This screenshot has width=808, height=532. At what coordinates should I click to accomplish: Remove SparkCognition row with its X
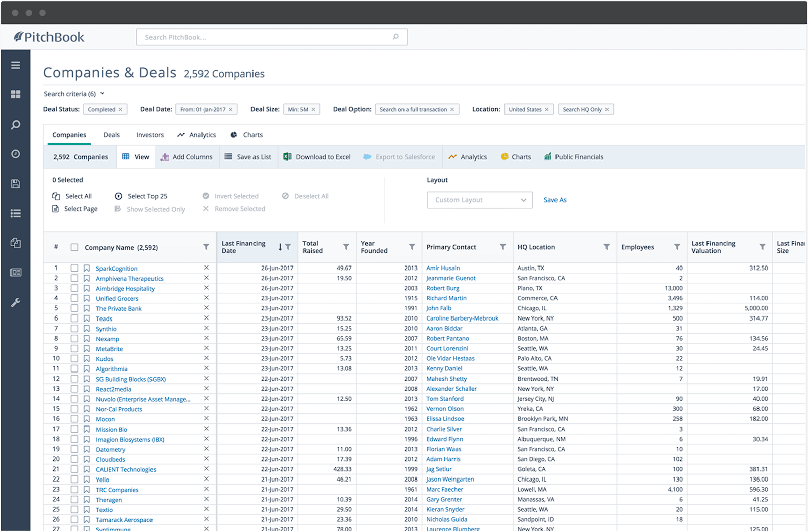[206, 268]
